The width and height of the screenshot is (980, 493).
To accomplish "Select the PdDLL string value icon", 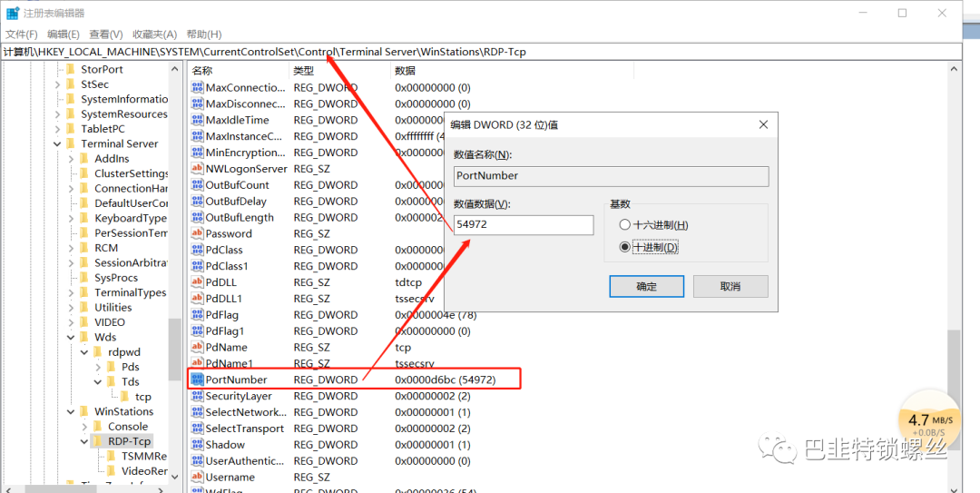I will pos(198,282).
